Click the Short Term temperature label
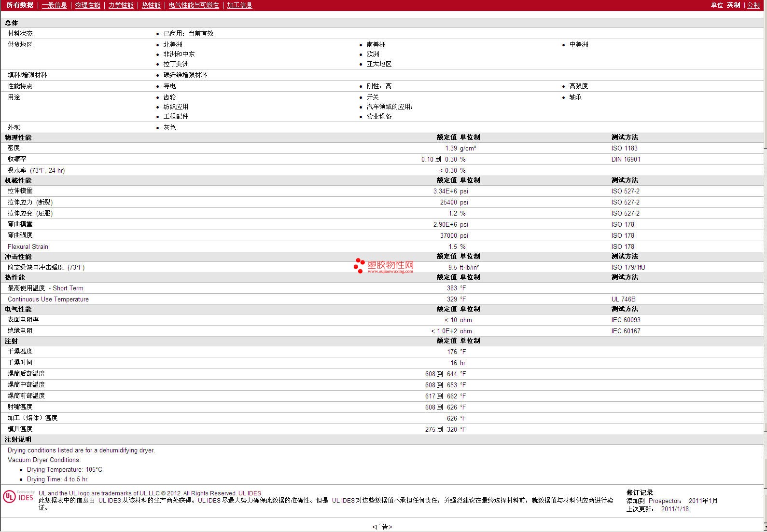 point(66,288)
